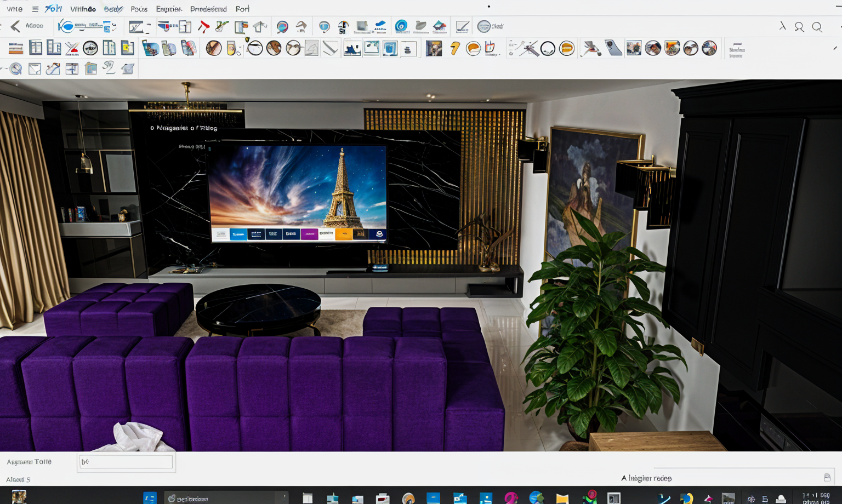Expand the dropdown beside the red cup icon
This screenshot has height=504, width=842.
click(499, 54)
